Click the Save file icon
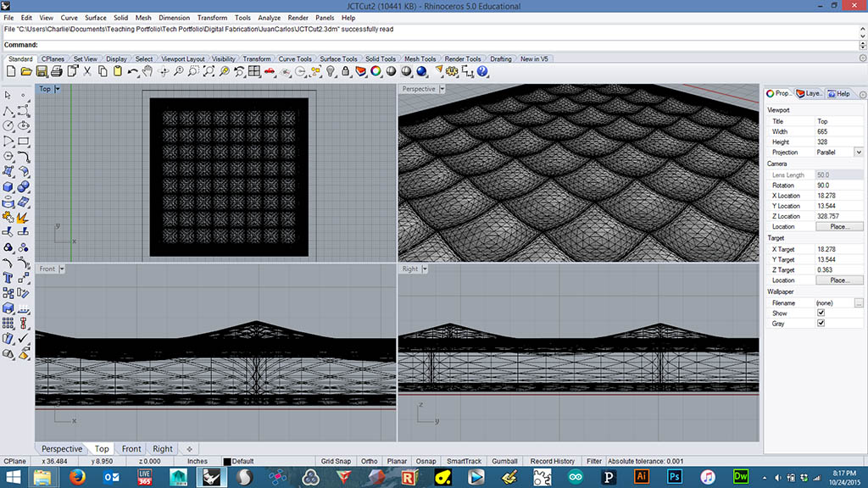The image size is (868, 488). click(x=41, y=71)
